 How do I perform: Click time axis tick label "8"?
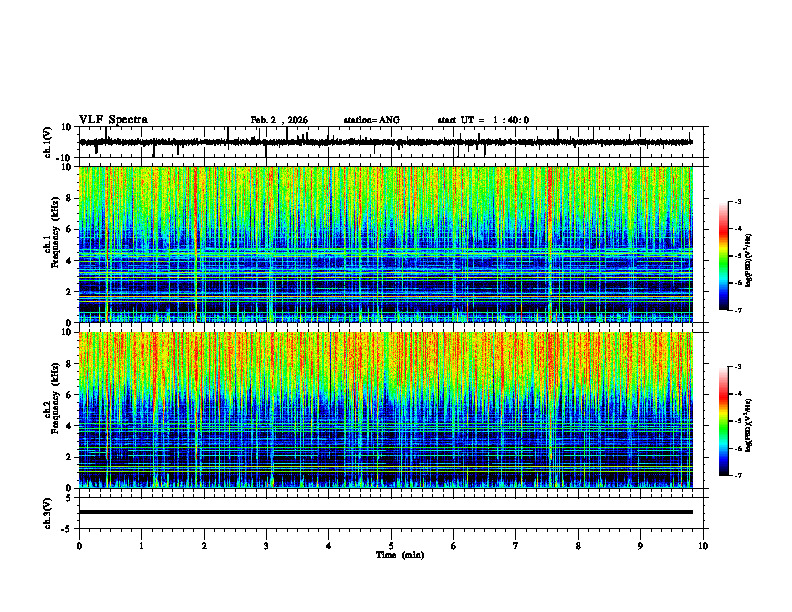click(x=578, y=546)
